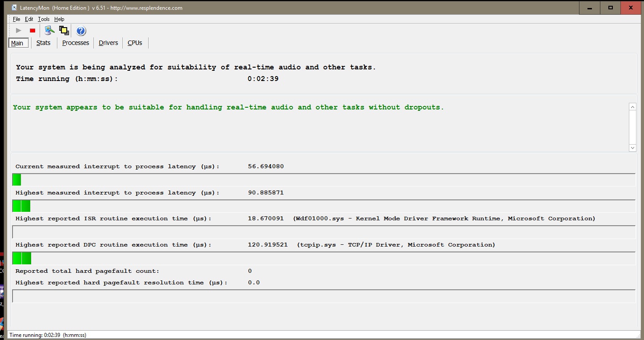
Task: Maximize the LatencyMon window
Action: coord(611,8)
